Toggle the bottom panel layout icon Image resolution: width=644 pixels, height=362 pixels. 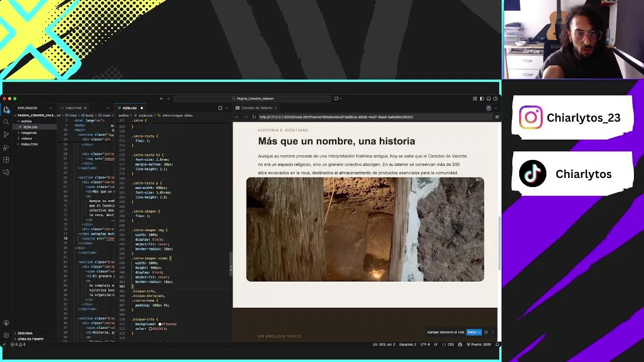pos(489,99)
